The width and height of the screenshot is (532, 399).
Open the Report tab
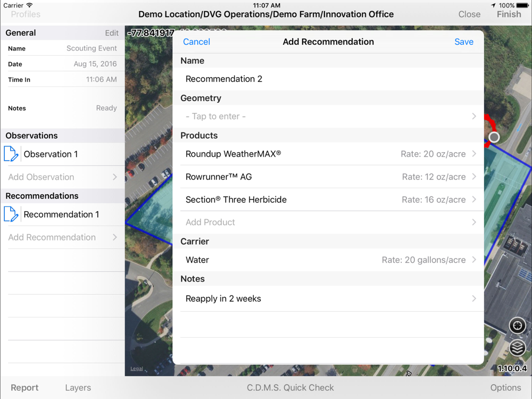(24, 387)
